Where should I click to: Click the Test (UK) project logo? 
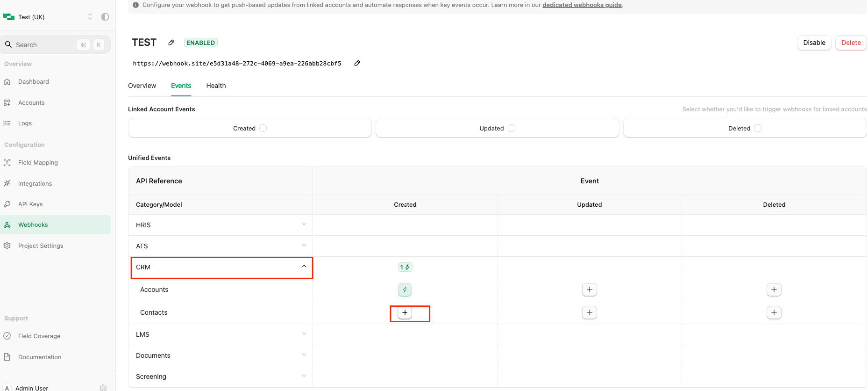click(9, 17)
